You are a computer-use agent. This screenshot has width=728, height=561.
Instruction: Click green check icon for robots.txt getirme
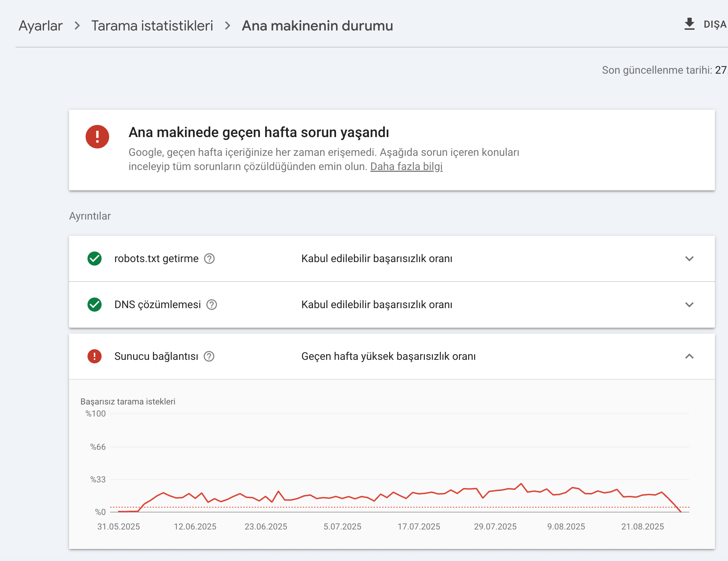(95, 259)
